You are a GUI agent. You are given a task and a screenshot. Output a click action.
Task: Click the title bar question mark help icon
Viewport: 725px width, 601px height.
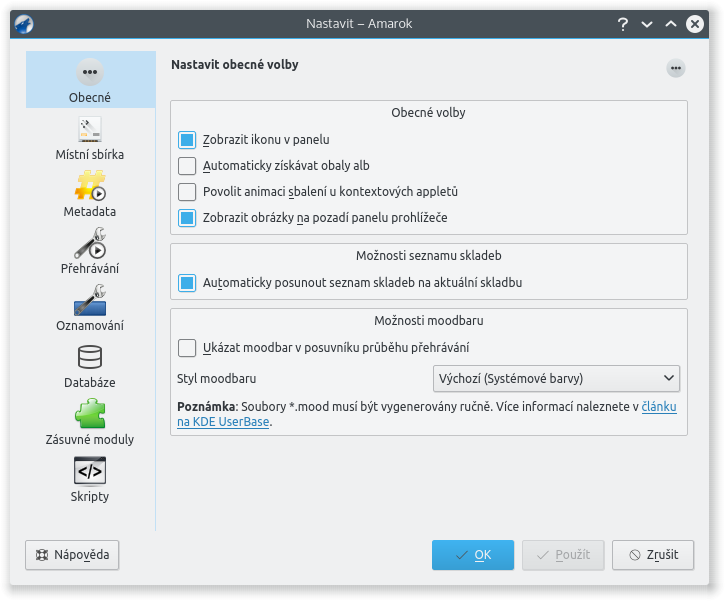tap(623, 24)
